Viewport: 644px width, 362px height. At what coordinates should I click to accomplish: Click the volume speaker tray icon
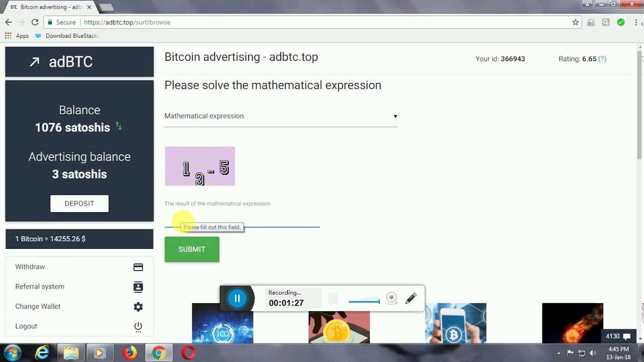pyautogui.click(x=593, y=353)
